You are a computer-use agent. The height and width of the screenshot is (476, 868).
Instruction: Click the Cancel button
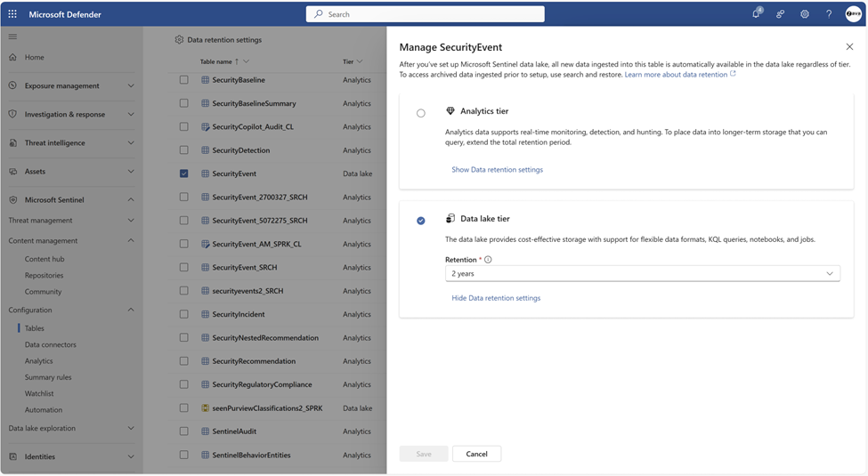click(476, 454)
